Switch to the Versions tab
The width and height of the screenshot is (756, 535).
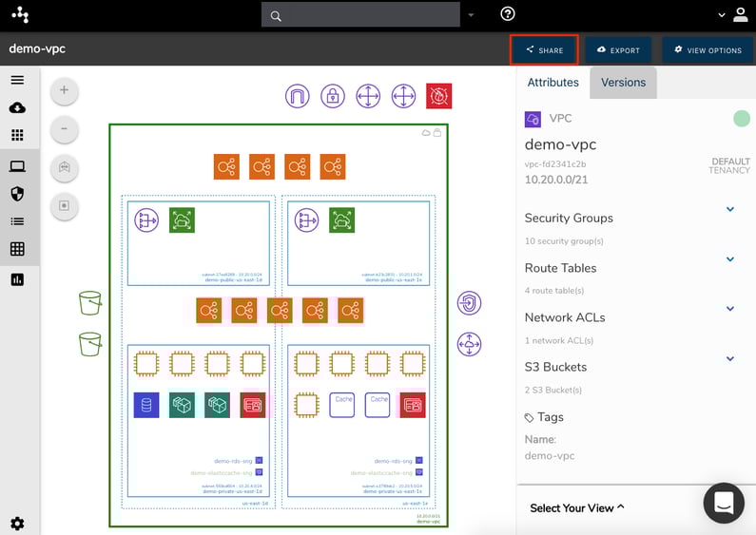(x=624, y=83)
